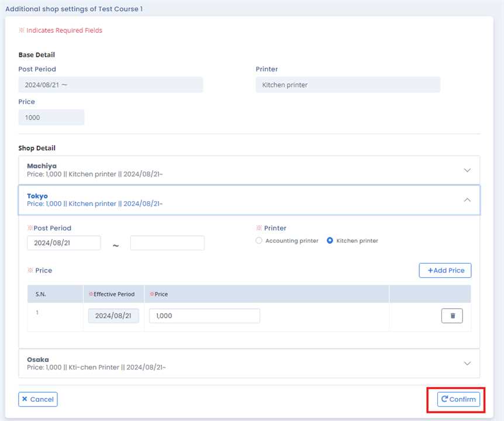Open the Osaka shop header row

pyautogui.click(x=234, y=363)
